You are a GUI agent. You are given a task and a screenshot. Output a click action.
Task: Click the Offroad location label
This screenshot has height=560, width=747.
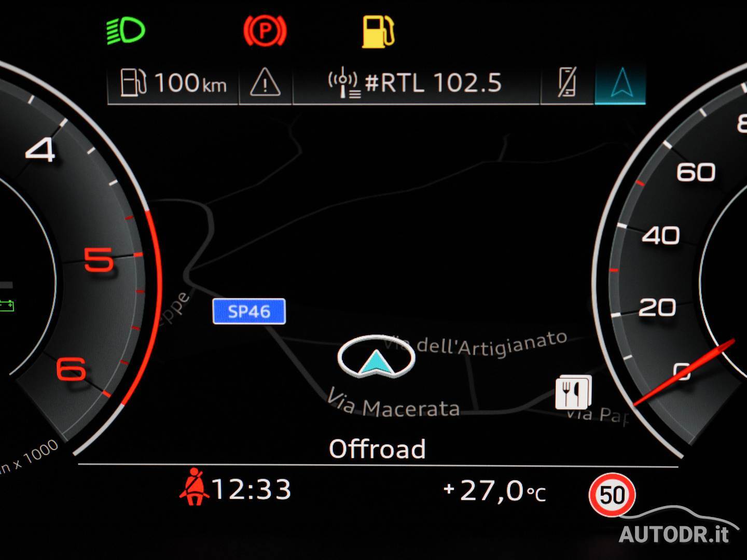(x=377, y=449)
